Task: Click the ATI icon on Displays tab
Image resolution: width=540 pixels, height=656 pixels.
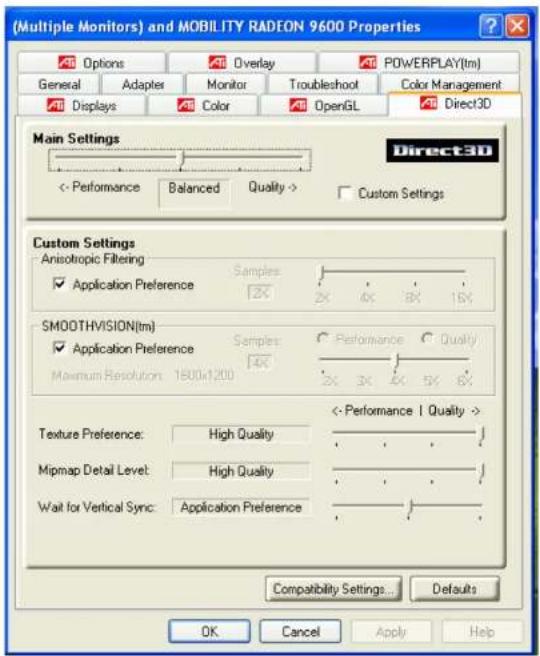Action: click(x=55, y=105)
